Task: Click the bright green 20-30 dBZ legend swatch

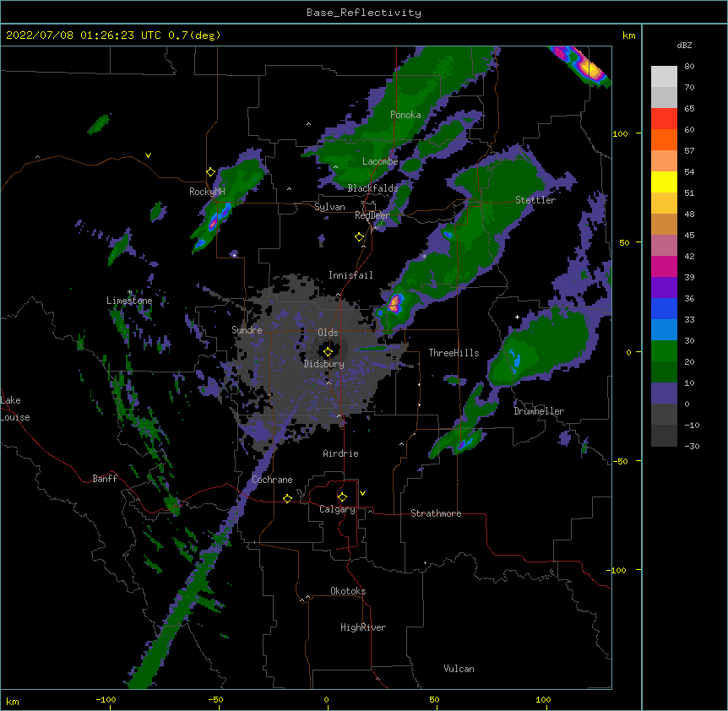Action: coord(664,351)
